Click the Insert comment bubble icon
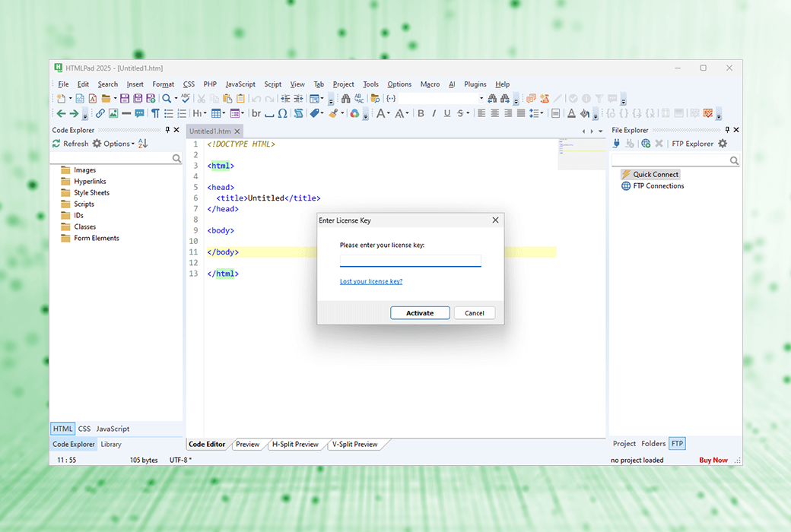Image resolution: width=791 pixels, height=532 pixels. 140,113
